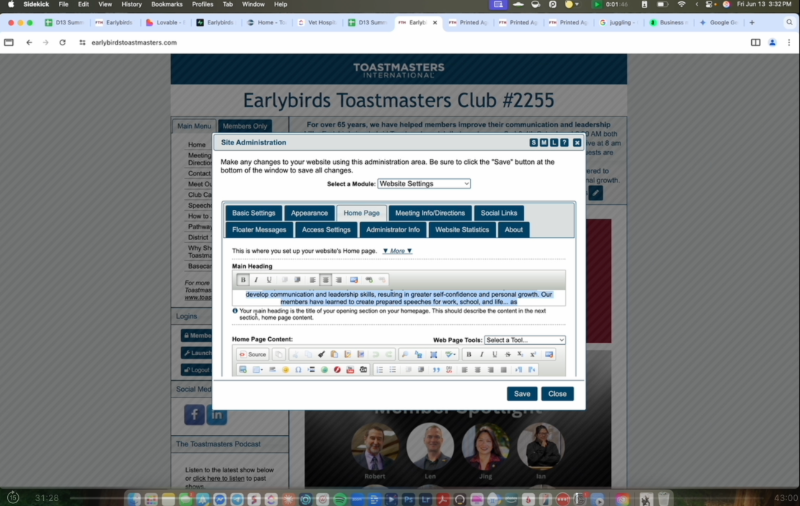Viewport: 800px width, 506px height.
Task: Toggle Bold in Home Page Content toolbar
Action: point(469,355)
